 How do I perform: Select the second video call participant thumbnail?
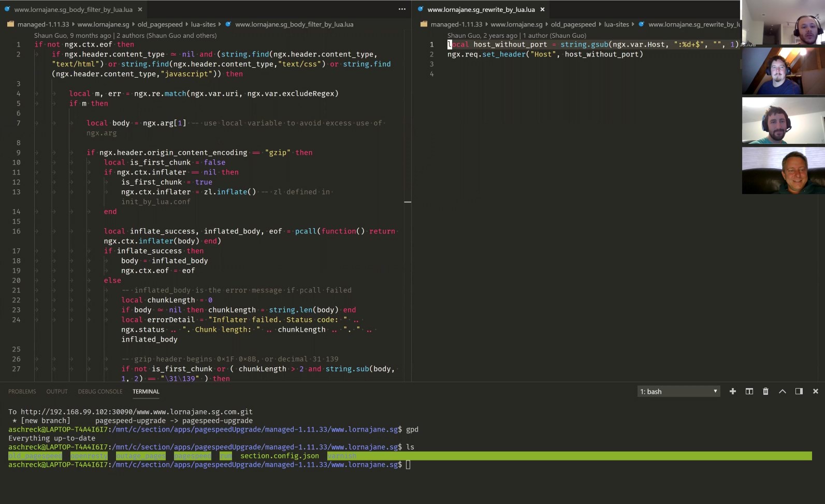click(783, 71)
